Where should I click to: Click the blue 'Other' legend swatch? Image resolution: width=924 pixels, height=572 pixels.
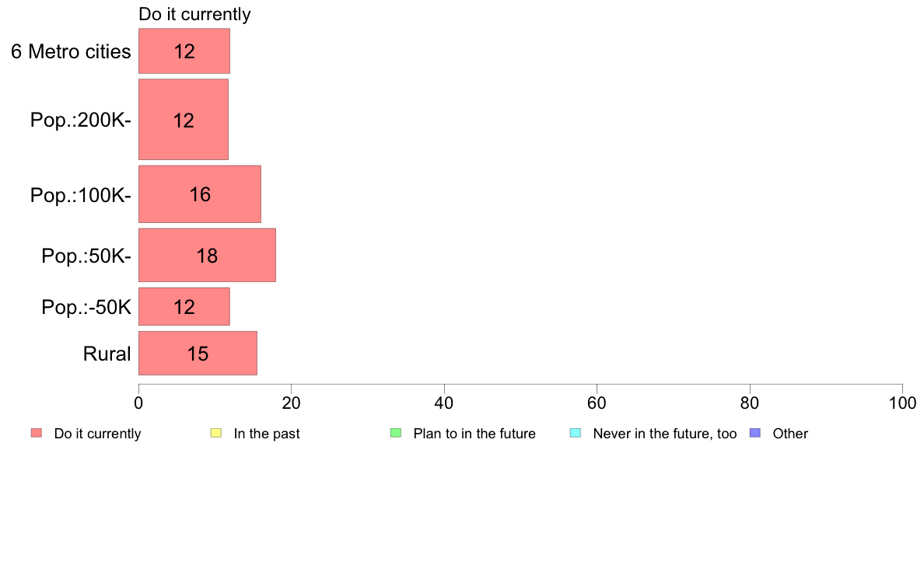click(755, 433)
